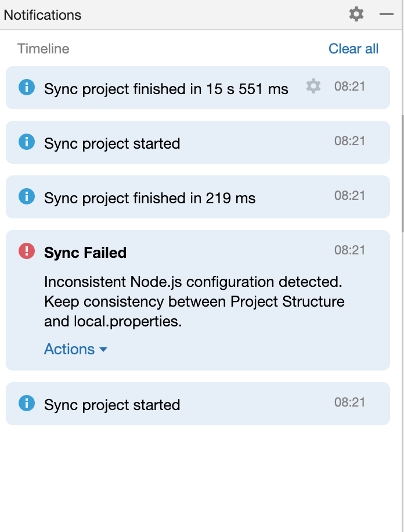Screen dimensions: 404x532
Task: Click the arrow next to Actions
Action: [x=103, y=350]
